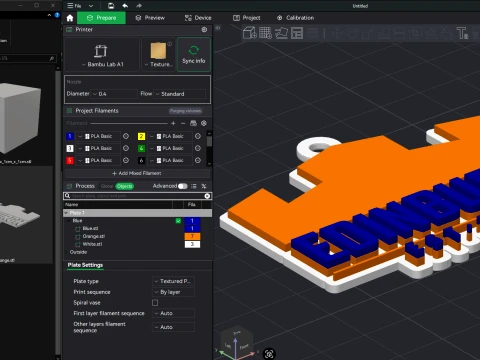Open the Plate Settings tab

click(x=85, y=265)
